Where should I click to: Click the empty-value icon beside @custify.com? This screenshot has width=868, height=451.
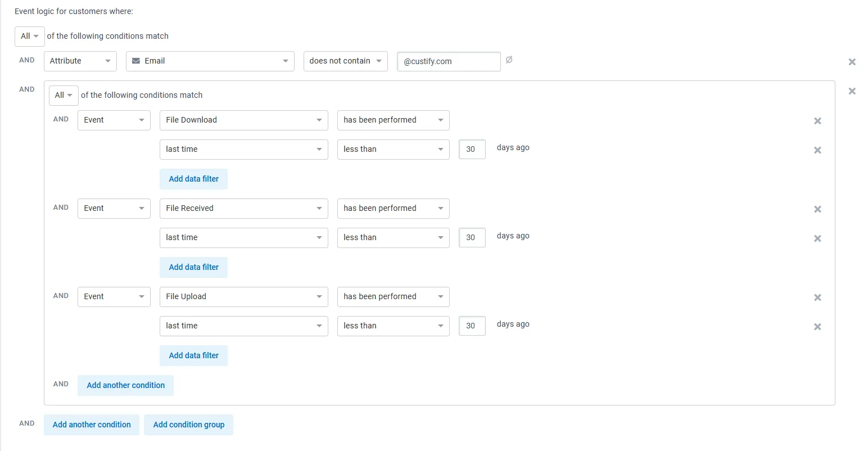point(509,60)
